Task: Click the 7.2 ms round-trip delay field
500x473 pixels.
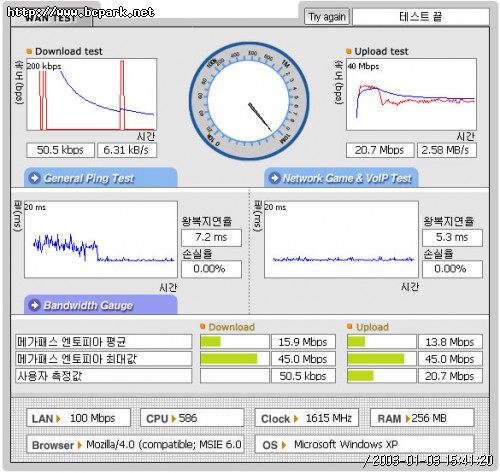Action: coord(211,238)
